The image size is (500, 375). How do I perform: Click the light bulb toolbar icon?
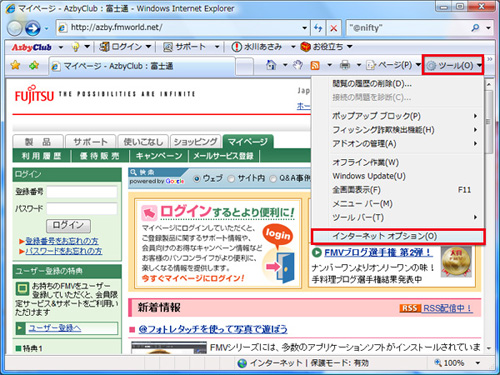(76, 47)
